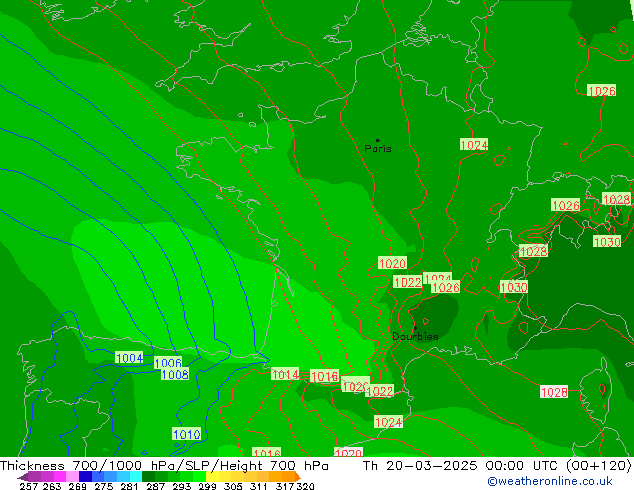Click the 257 legend scale value
Image resolution: width=634 pixels, height=490 pixels.
29,486
